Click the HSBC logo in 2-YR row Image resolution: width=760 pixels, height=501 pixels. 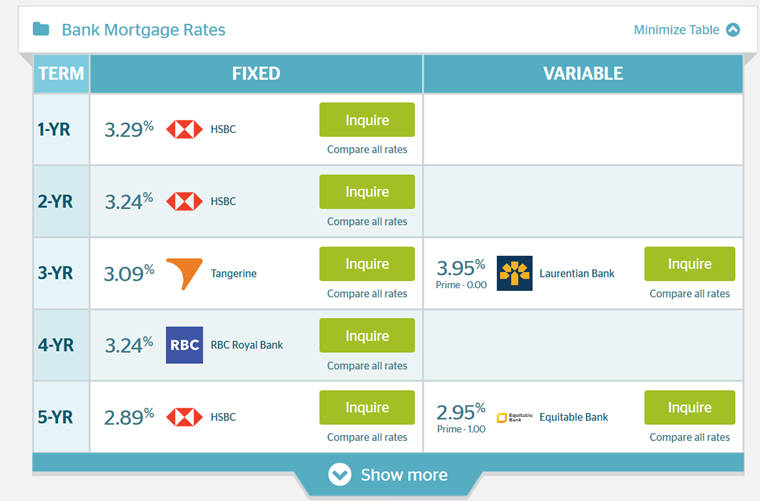coord(184,202)
